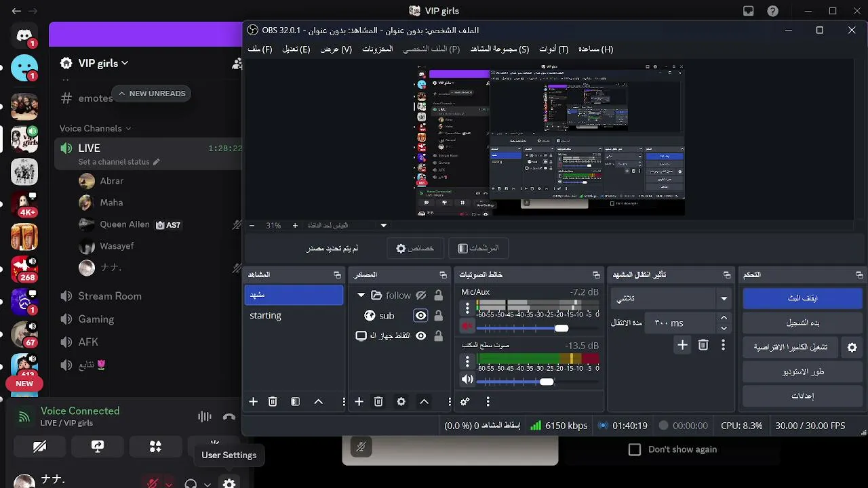Move source up using sources dock arrow

(425, 402)
